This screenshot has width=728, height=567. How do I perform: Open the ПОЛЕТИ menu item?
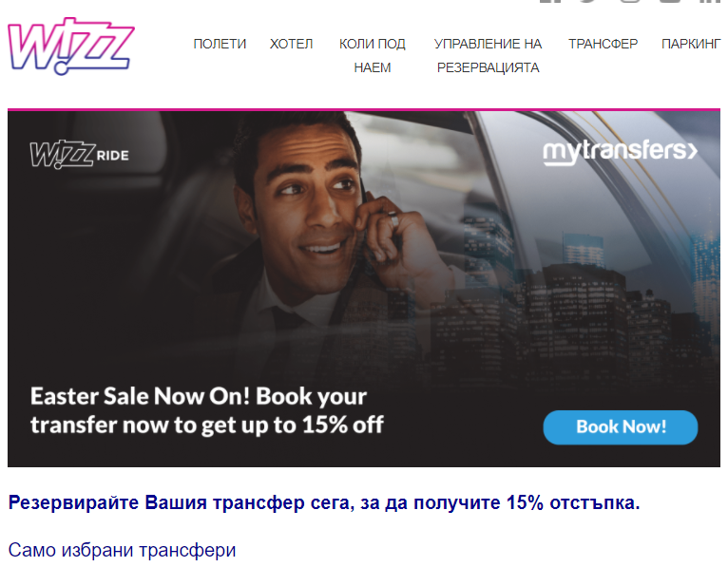click(220, 44)
